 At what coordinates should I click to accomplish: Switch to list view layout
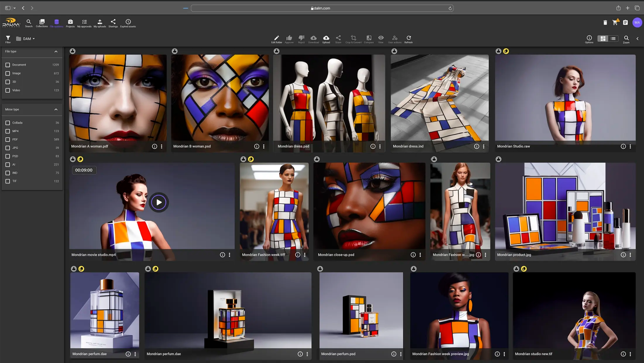point(613,39)
